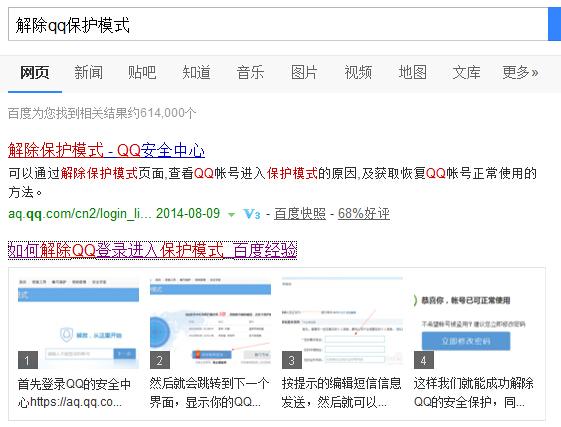The image size is (561, 427).
Task: Expand the 更多» menu
Action: pos(520,73)
